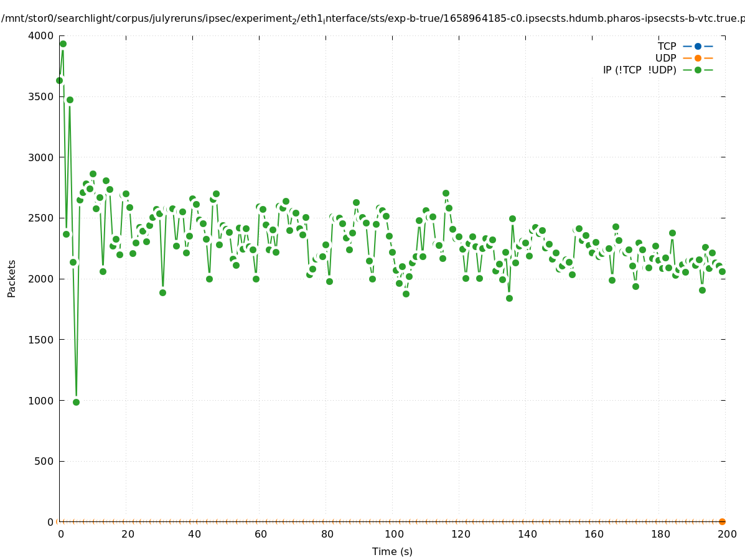The image size is (745, 560).
Task: Click the 200 x-axis tick label
Action: pos(726,534)
